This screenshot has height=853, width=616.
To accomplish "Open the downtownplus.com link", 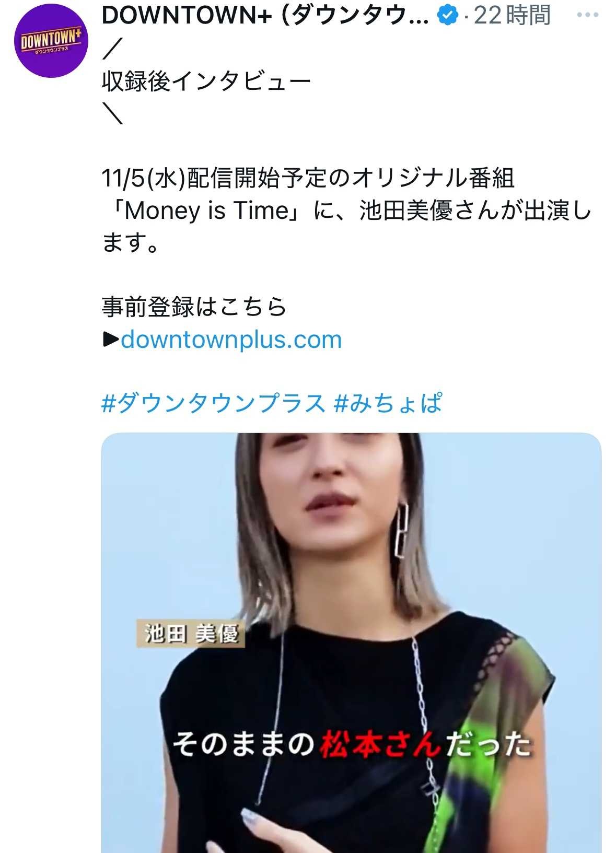I will (231, 340).
